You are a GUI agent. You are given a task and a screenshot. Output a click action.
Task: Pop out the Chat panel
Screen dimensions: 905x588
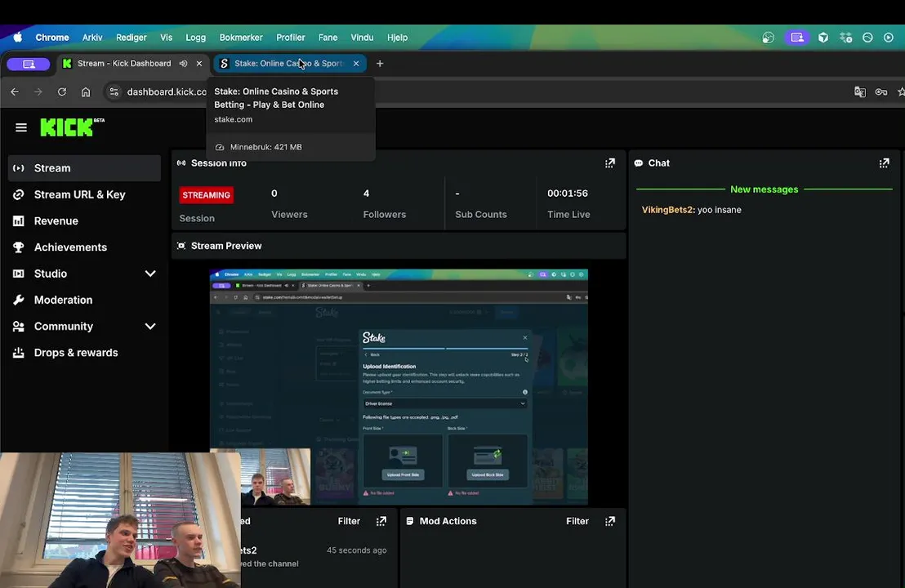(885, 163)
